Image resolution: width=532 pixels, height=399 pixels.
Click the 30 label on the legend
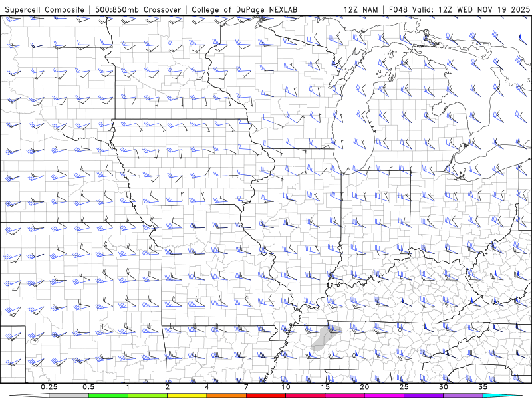[443, 387]
